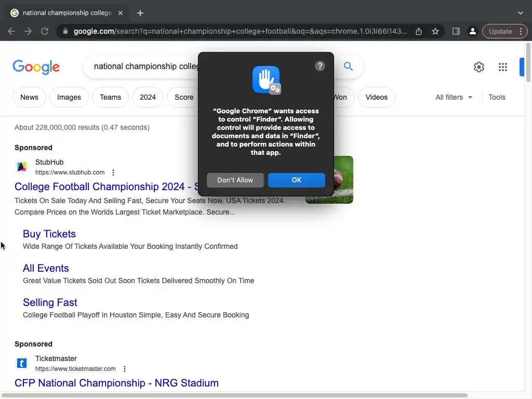Open the Ticketmaster ad three-dot options
The height and width of the screenshot is (399, 532).
point(125,369)
